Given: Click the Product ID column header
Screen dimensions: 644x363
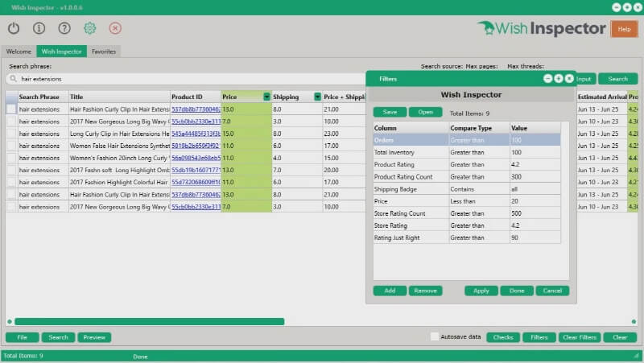Looking at the screenshot, I should [x=196, y=97].
